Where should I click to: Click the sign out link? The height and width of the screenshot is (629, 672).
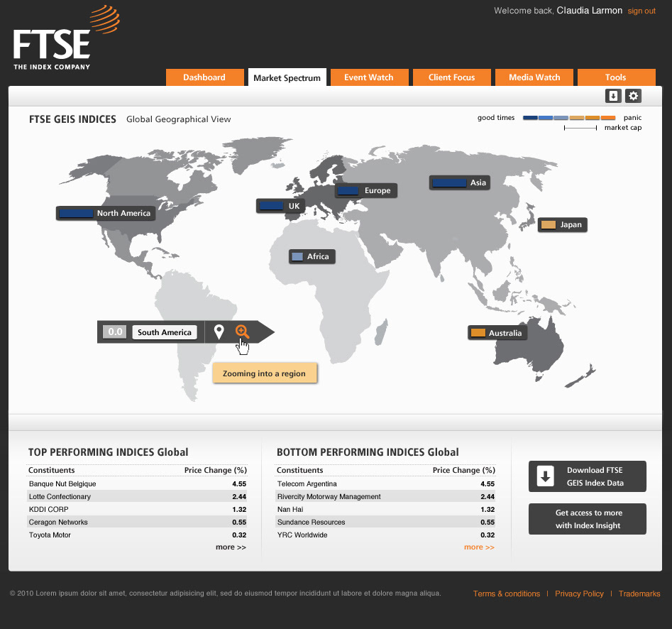[641, 11]
